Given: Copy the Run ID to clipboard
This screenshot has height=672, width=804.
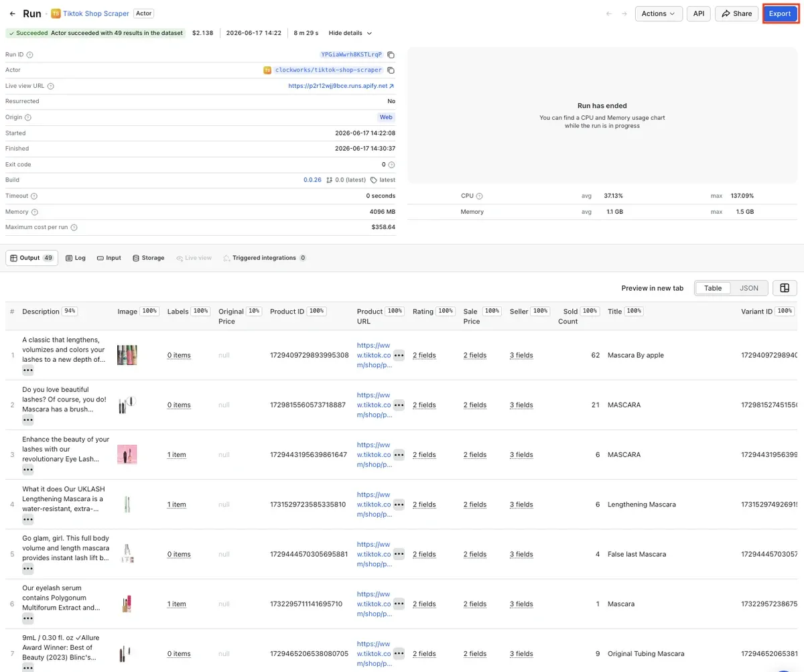Looking at the screenshot, I should click(391, 54).
